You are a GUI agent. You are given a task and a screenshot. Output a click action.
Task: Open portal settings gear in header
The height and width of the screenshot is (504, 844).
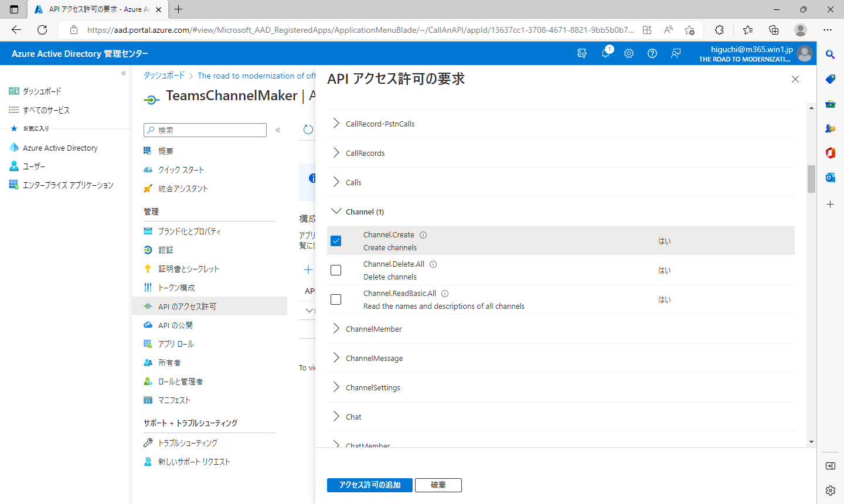[629, 53]
